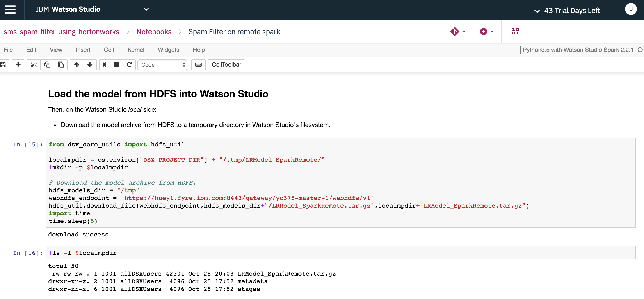The width and height of the screenshot is (644, 299).
Task: Expand the IBM Watson Studio product dropdown
Action: [x=146, y=9]
